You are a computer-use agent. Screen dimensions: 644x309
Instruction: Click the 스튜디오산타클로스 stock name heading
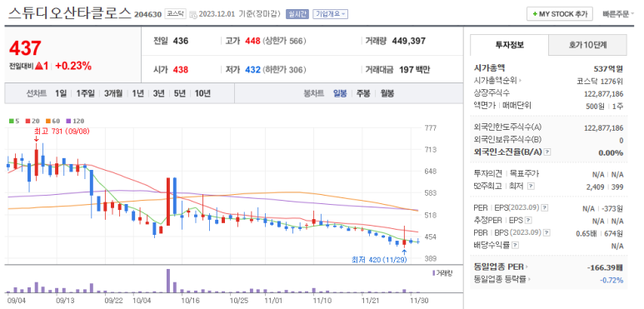point(70,12)
